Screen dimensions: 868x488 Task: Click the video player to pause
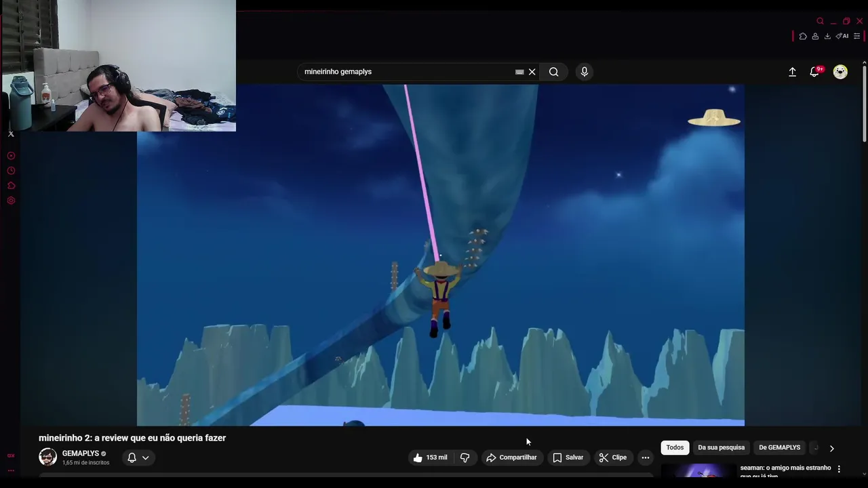click(x=441, y=255)
